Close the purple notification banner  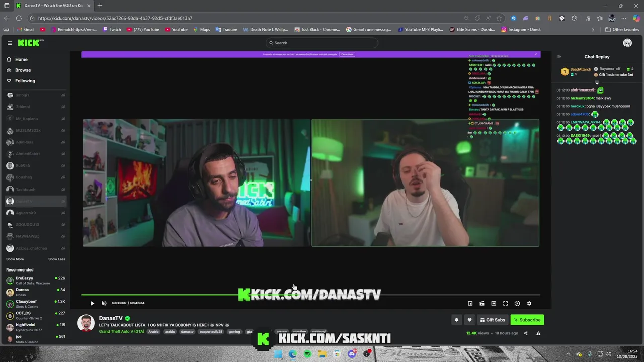coord(536,54)
